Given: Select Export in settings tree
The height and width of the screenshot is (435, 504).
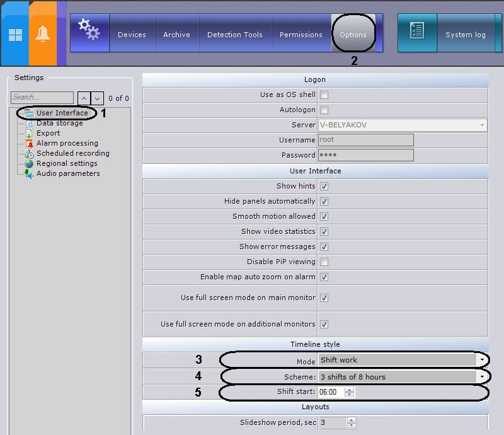Looking at the screenshot, I should point(49,133).
